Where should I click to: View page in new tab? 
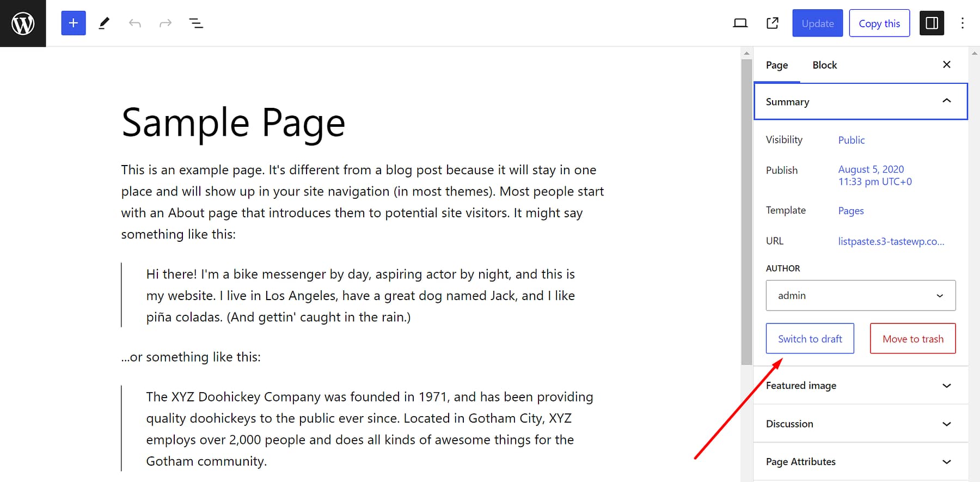(771, 23)
